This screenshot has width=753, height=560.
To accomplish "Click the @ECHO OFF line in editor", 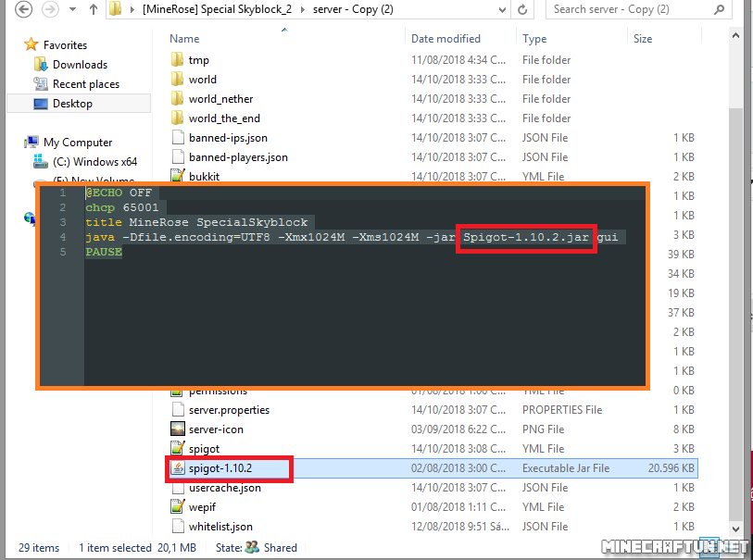I will click(x=119, y=193).
